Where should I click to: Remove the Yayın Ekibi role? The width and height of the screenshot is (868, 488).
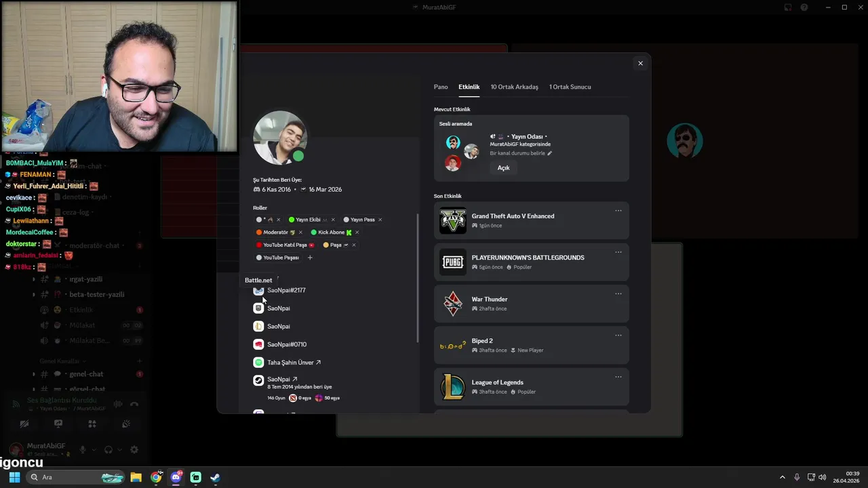click(334, 220)
